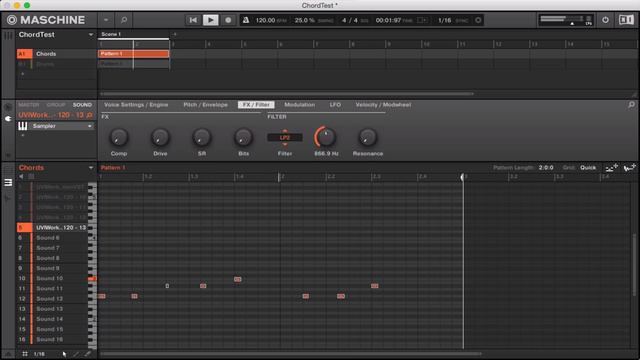Viewport: 640px width, 360px height.
Task: Click the Pattern 1 clip in the arranger
Action: [133, 54]
